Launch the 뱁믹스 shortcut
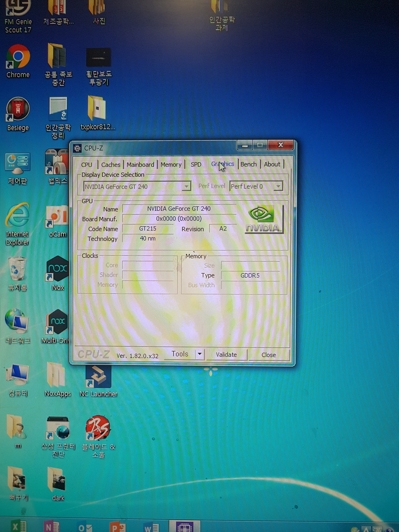The height and width of the screenshot is (532, 399). pos(57,167)
